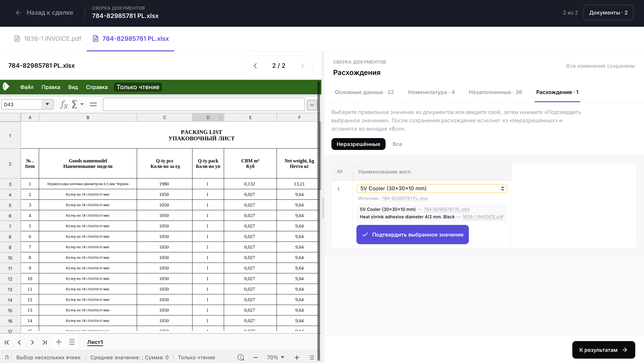Click the document icon of 1838-1 INVOICE.pdf tab
The width and height of the screenshot is (644, 363).
17,39
